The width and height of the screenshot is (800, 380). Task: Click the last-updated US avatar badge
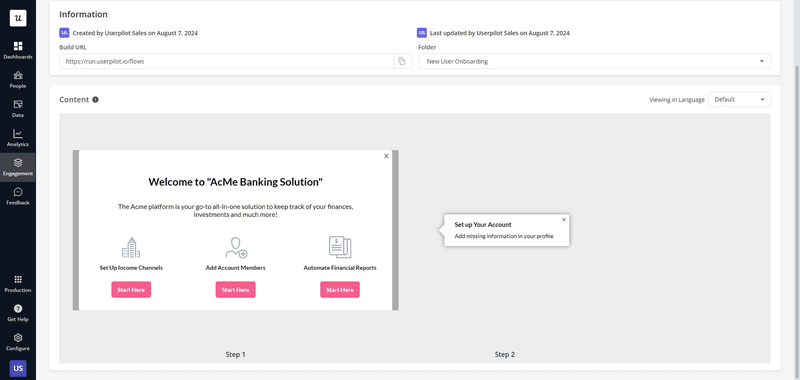coord(422,33)
